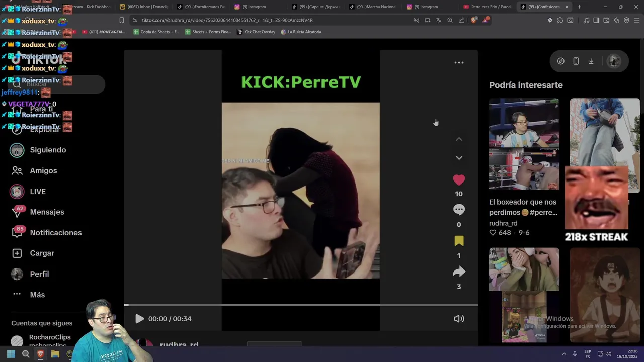Open comments with the speech bubble icon
Viewport: 644px width, 362px height.
459,210
